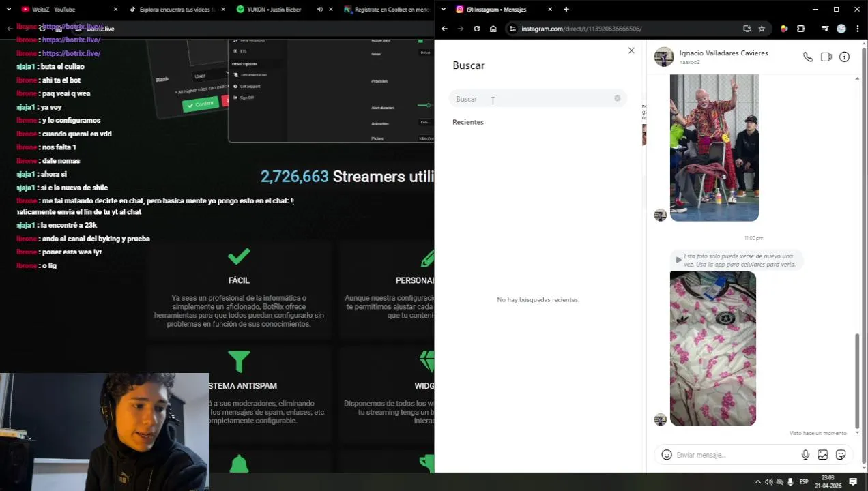Screen dimensions: 868x491
Task: Switch to the Coolbet registration tab
Action: tap(386, 10)
